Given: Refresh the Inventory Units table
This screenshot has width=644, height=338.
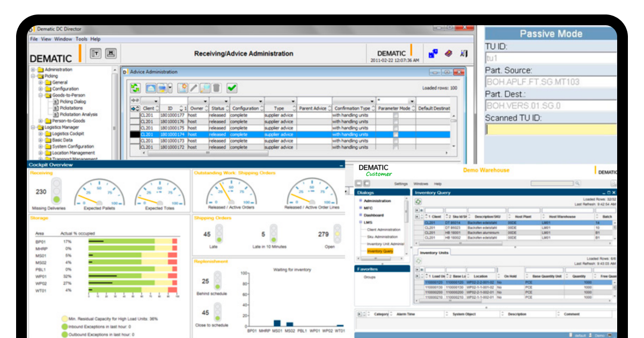Looking at the screenshot, I should point(418,261).
